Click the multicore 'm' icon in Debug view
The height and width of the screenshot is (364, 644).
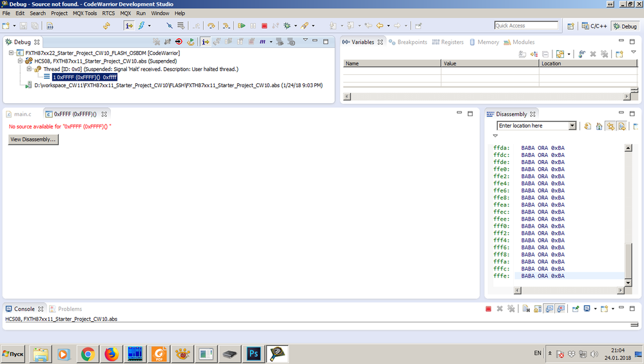pos(262,41)
